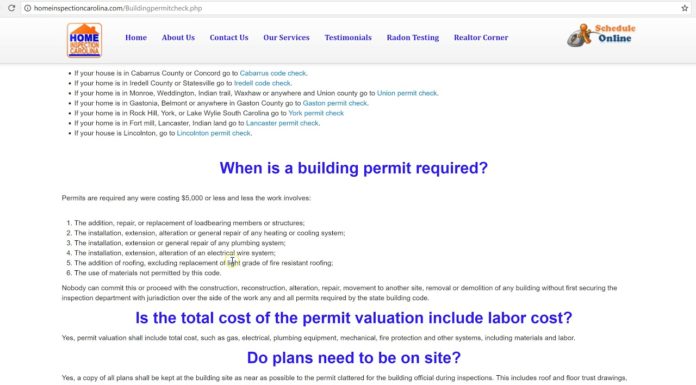Click the Gaston permit check link
The image size is (696, 385).
335,103
